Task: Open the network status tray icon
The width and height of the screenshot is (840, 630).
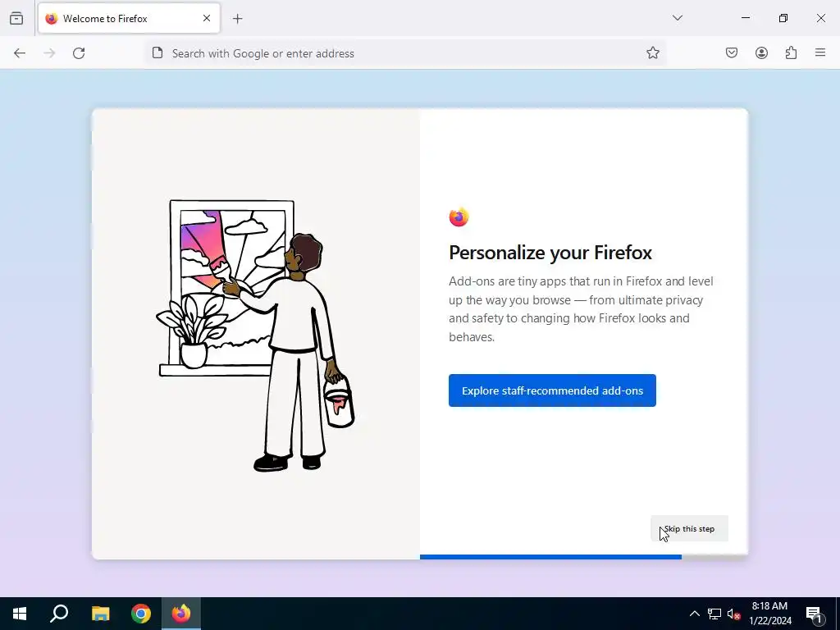Action: click(714, 614)
